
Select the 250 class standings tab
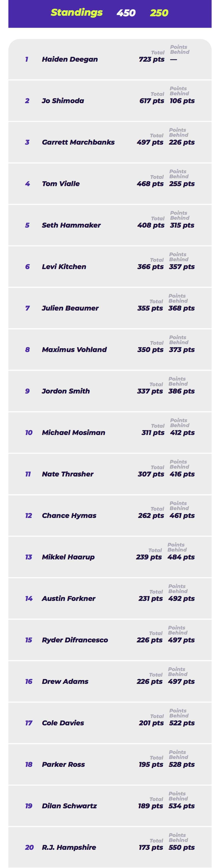coord(159,13)
